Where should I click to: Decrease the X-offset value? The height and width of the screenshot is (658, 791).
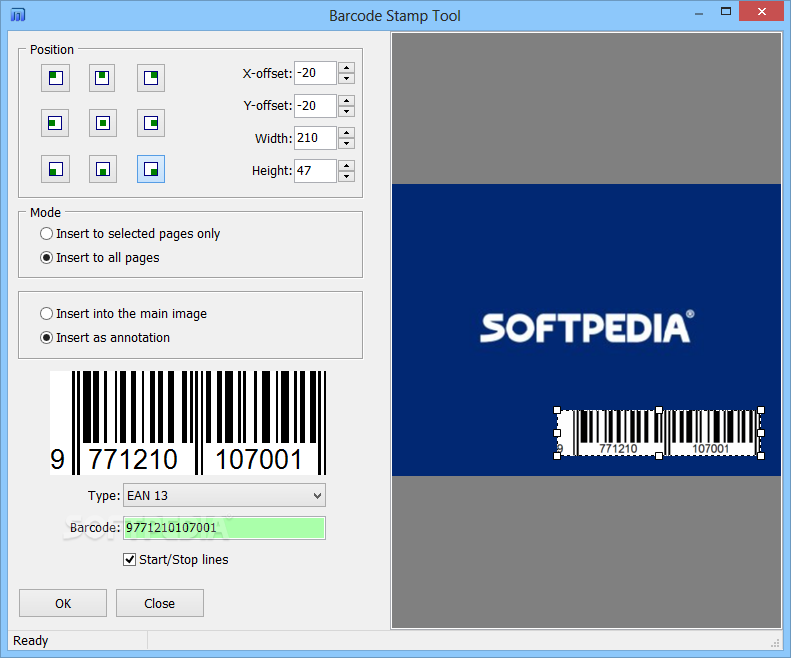[346, 79]
